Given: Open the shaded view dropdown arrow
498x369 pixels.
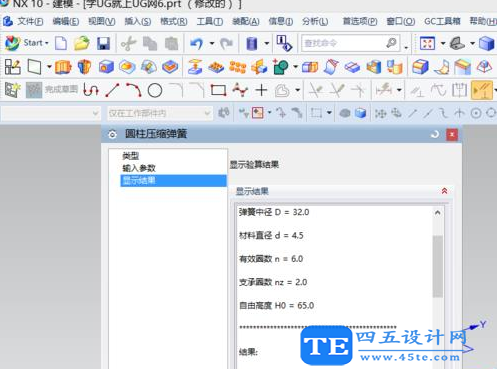Looking at the screenshot, I should pos(473,43).
